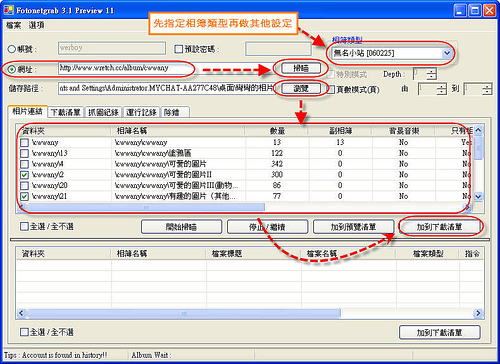Toggle the 特別模式 checkbox
Image resolution: width=500 pixels, height=364 pixels.
pyautogui.click(x=331, y=74)
